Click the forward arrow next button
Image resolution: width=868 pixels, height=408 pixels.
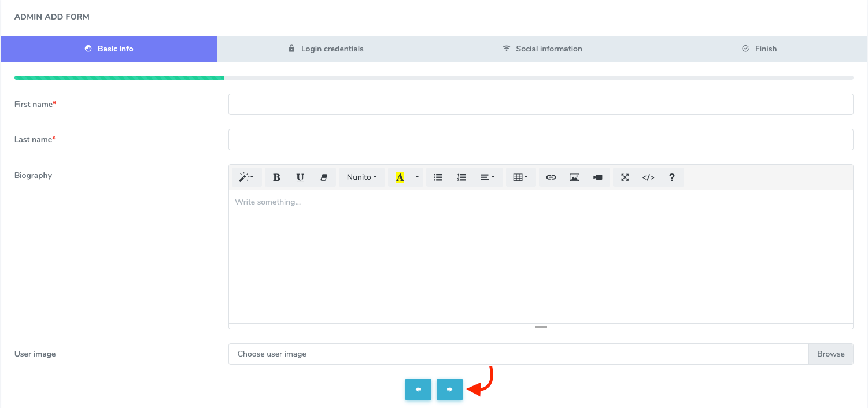point(449,390)
